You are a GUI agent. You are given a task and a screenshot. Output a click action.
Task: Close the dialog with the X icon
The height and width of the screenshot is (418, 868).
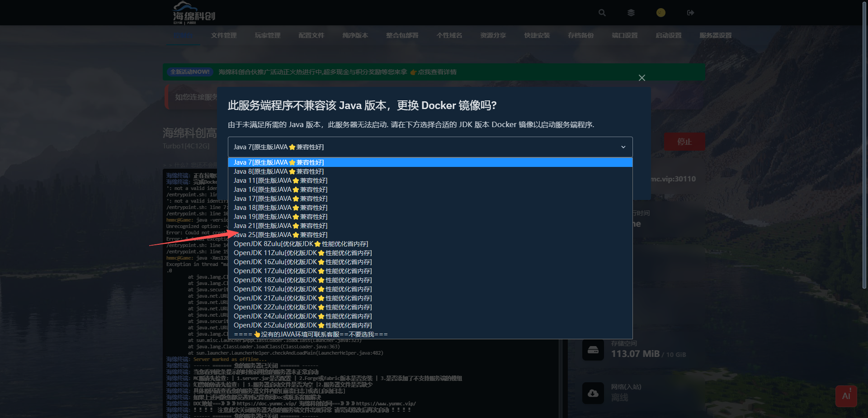(642, 78)
